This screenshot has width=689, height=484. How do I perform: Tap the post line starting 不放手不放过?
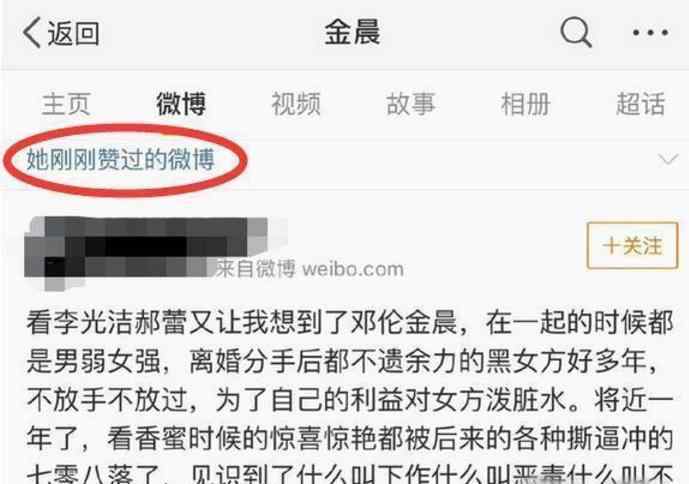pos(350,400)
